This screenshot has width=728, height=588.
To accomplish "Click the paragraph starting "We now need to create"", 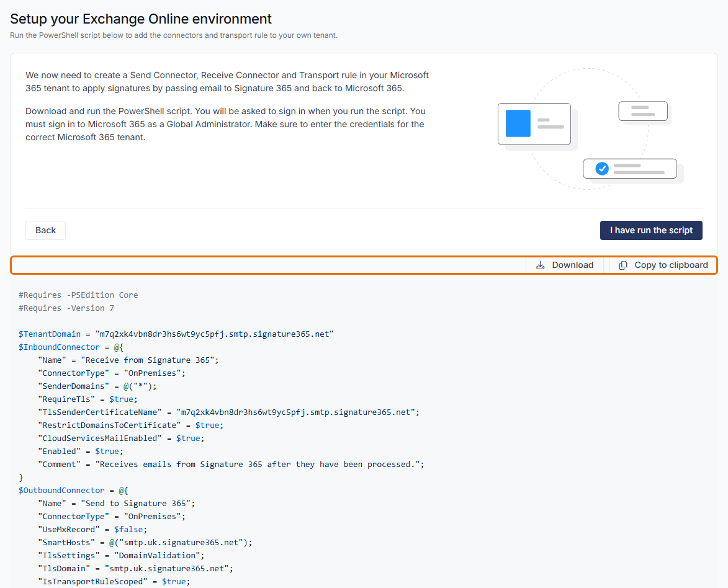I will click(x=227, y=82).
